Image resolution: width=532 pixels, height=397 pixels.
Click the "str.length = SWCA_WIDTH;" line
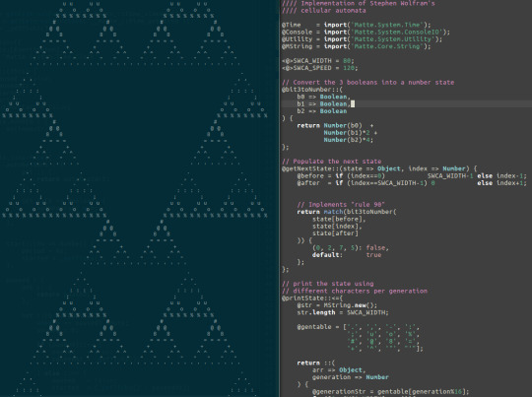coord(343,312)
